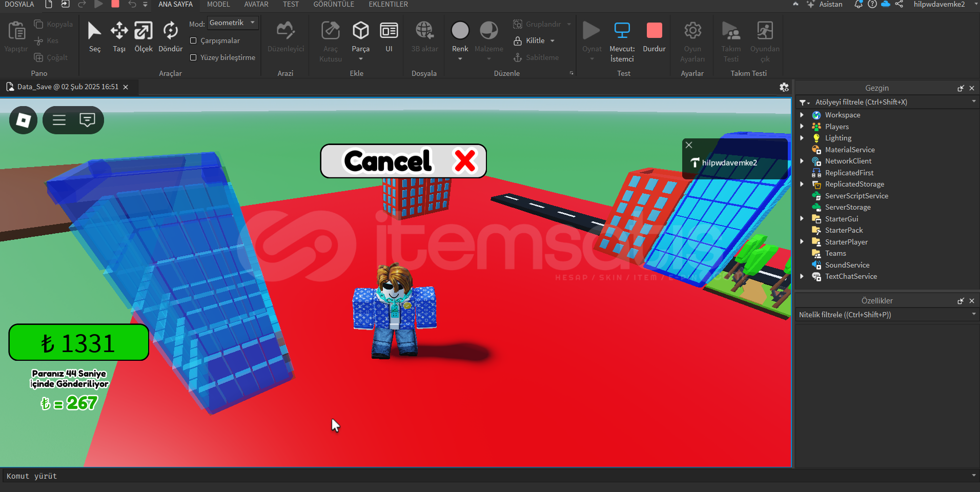Activate the Taşı (Move) tool
The width and height of the screenshot is (980, 492).
(119, 36)
